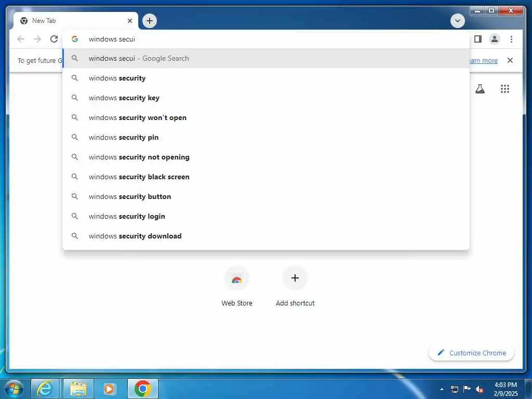Open the clock showing 4:03 PM

point(506,389)
